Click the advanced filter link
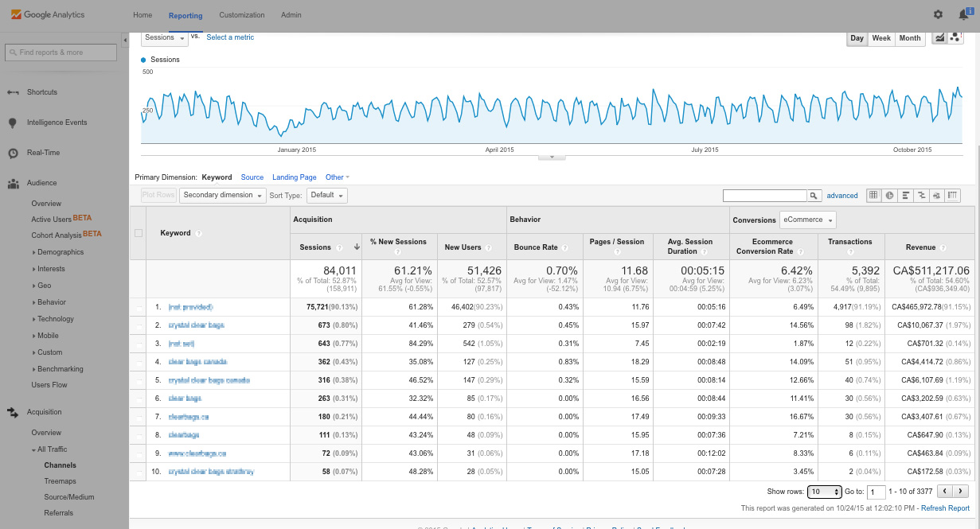Viewport: 980px width, 529px height. pyautogui.click(x=842, y=196)
